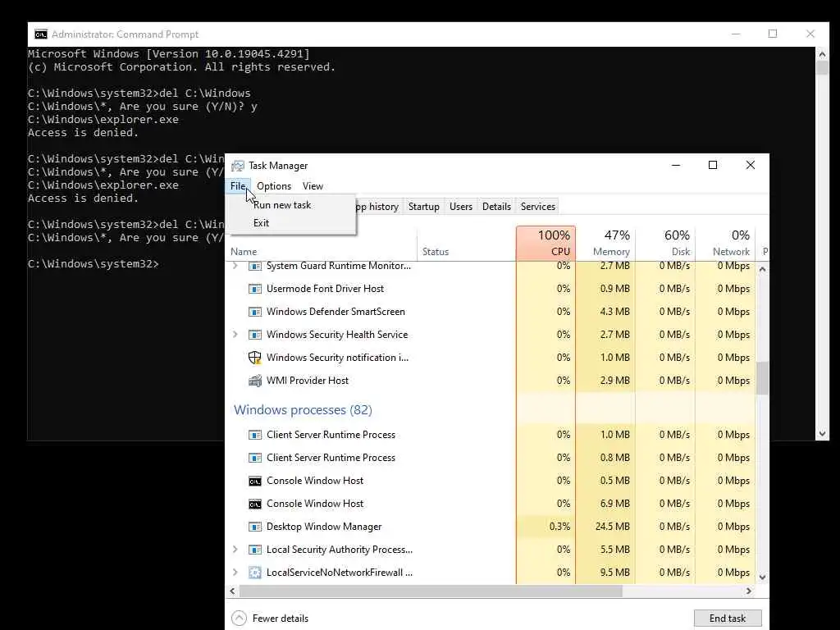Maximize the Task Manager window

[x=713, y=165]
